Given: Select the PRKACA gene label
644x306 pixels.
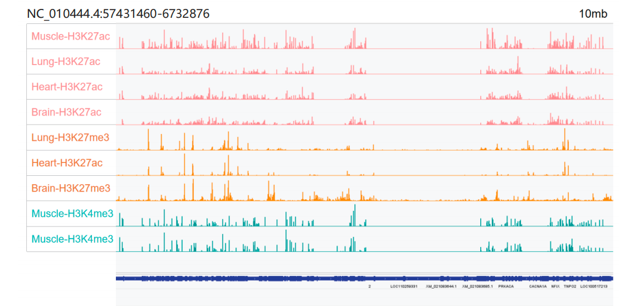Looking at the screenshot, I should pos(506,287).
